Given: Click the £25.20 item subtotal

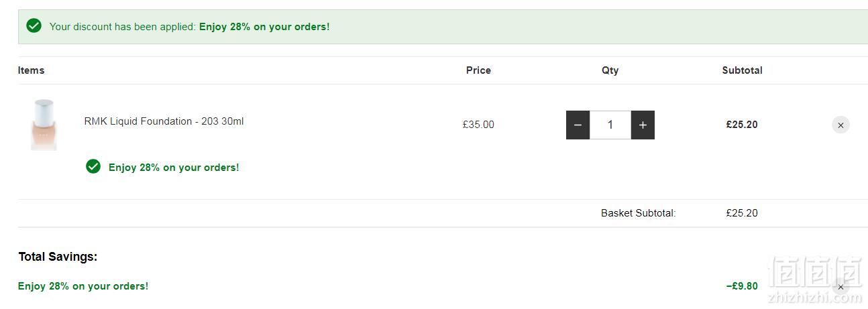Looking at the screenshot, I should 742,125.
